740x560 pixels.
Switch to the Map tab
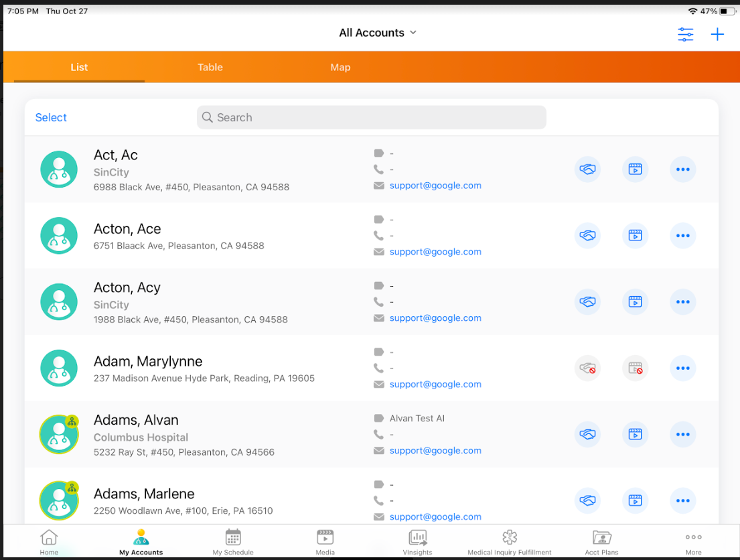click(x=340, y=67)
